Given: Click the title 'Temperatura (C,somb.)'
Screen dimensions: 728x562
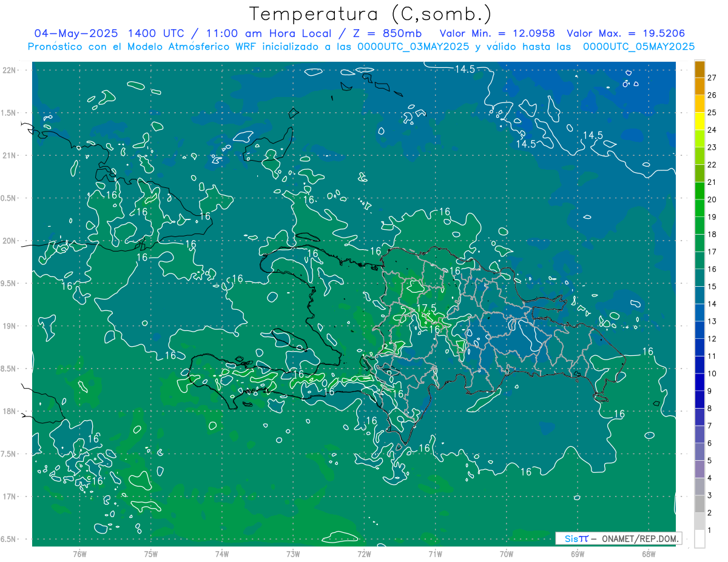Looking at the screenshot, I should point(371,14).
